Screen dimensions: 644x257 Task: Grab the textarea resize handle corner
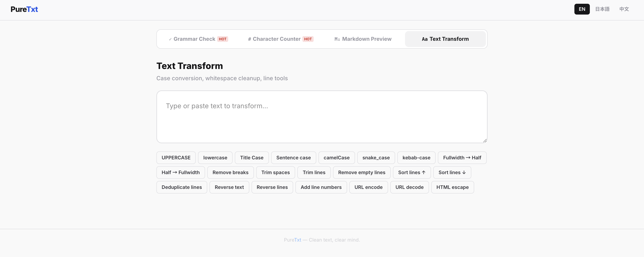(485, 141)
